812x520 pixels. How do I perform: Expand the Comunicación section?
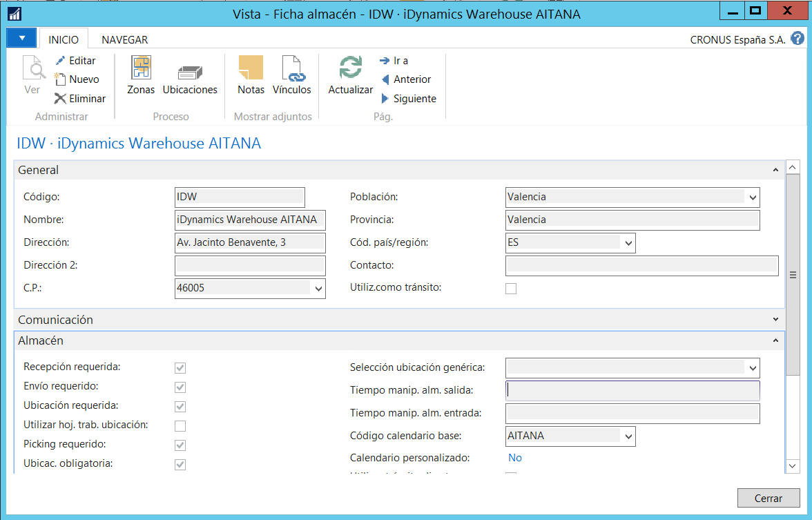pyautogui.click(x=775, y=320)
